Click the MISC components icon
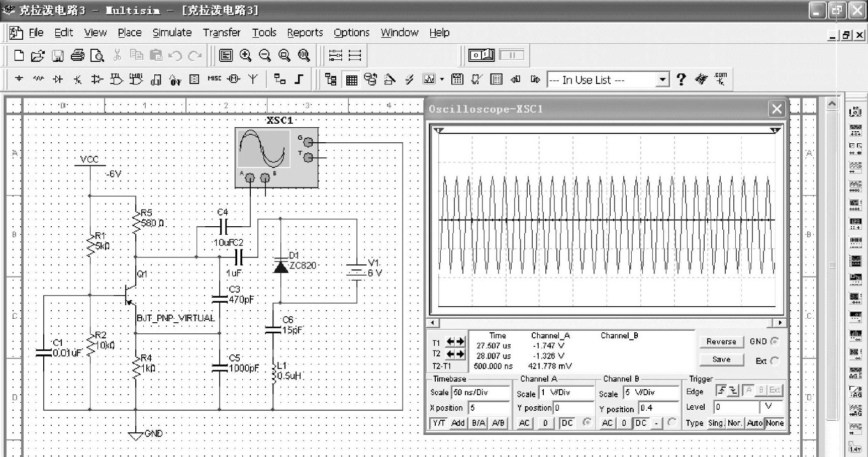This screenshot has height=457, width=868. pyautogui.click(x=214, y=79)
